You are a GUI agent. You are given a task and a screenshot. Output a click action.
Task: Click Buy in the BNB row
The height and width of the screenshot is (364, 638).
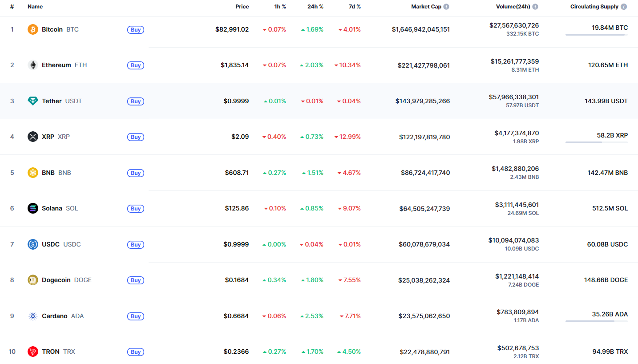click(136, 173)
